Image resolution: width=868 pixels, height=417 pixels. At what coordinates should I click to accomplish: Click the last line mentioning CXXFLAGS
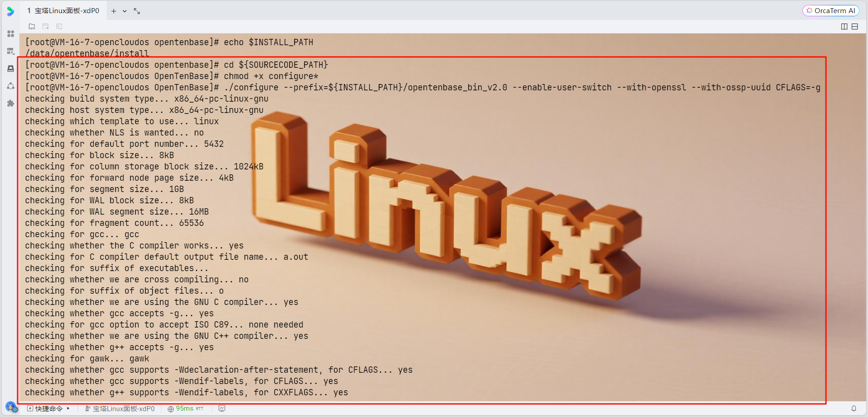pos(187,393)
